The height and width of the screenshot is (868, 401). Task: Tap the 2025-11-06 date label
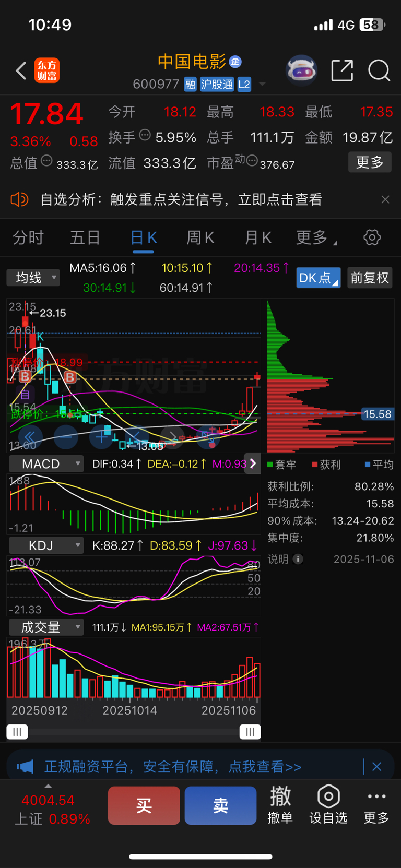coord(364,559)
